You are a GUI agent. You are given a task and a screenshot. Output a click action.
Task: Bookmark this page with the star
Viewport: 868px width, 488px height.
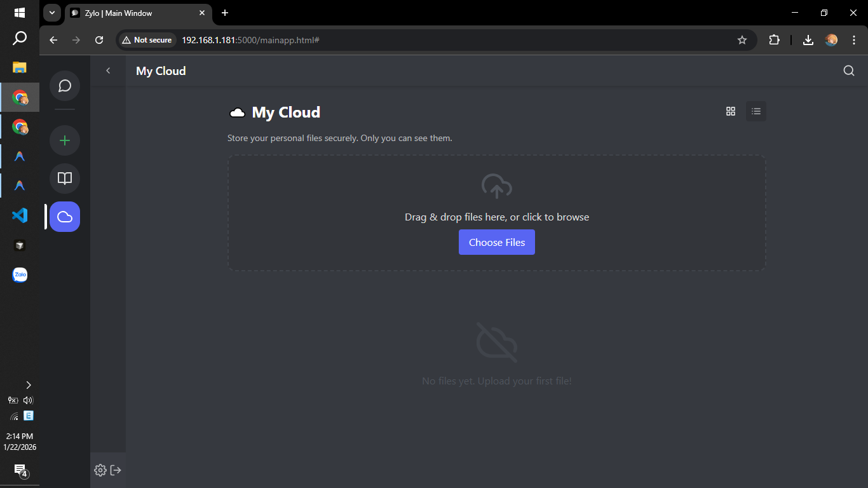point(742,39)
